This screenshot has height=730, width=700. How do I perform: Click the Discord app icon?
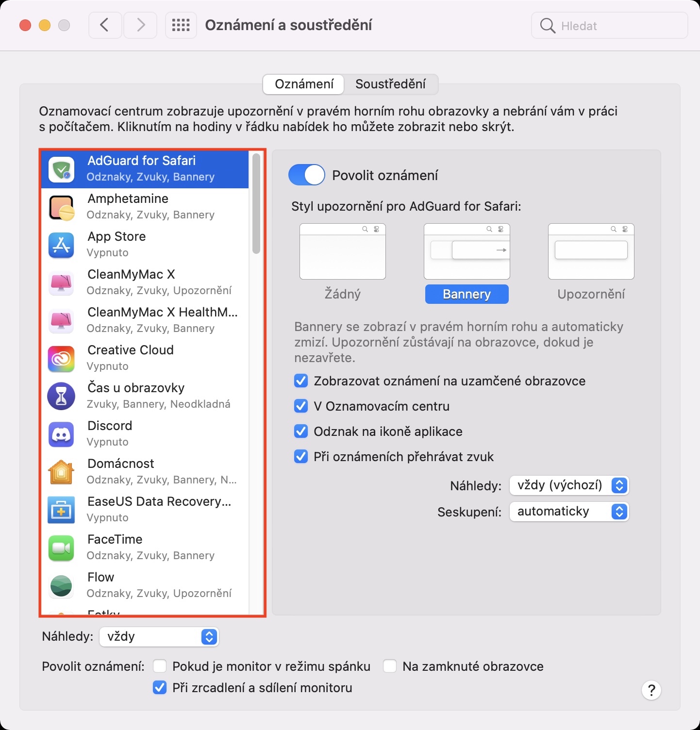click(61, 434)
